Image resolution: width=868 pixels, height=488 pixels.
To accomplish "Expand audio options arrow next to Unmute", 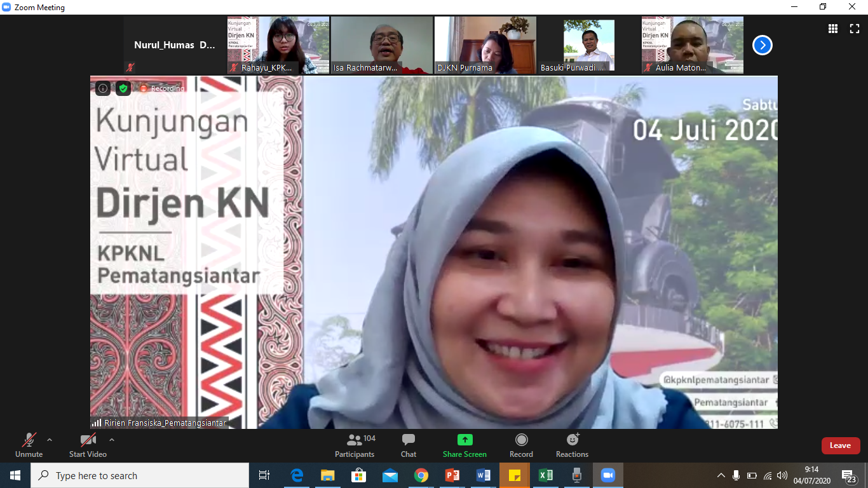I will click(50, 440).
